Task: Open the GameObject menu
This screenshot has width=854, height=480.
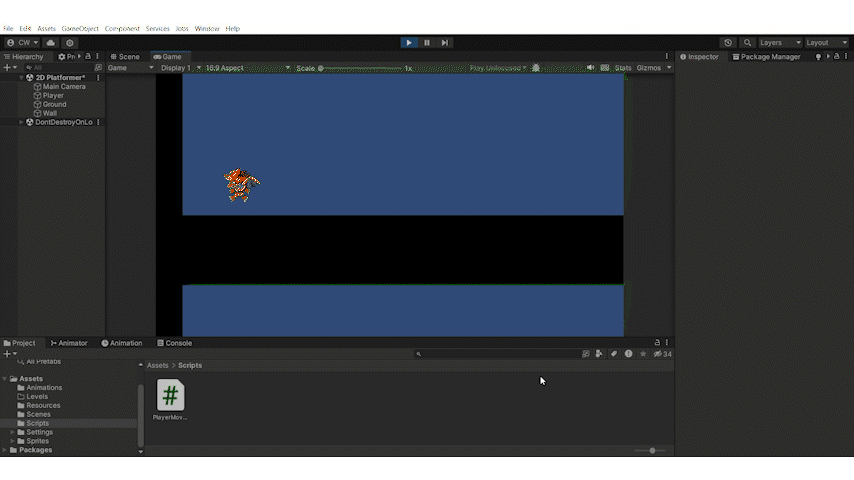Action: (80, 28)
